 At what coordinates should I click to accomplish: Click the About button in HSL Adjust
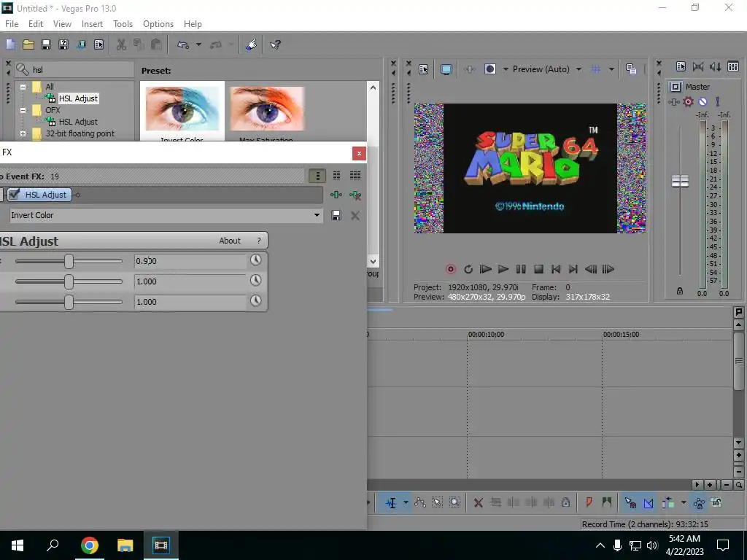click(x=230, y=241)
